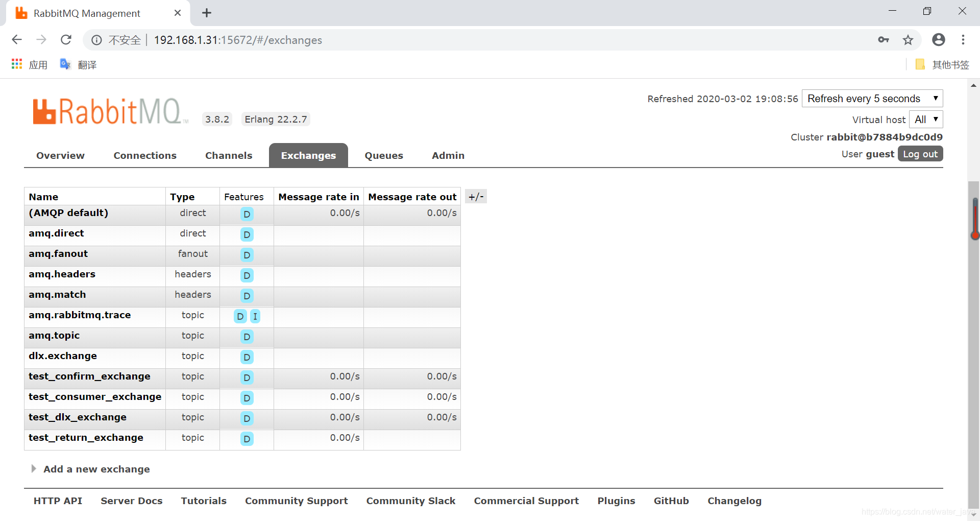Go back to the previous page
This screenshot has width=980, height=521.
tap(17, 40)
